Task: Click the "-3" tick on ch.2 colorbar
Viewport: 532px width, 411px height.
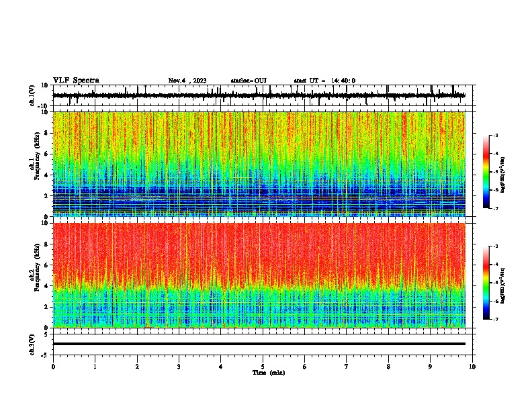Action: pos(496,246)
